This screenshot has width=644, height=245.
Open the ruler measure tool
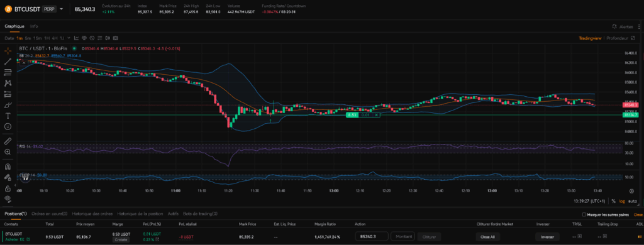tap(8, 141)
